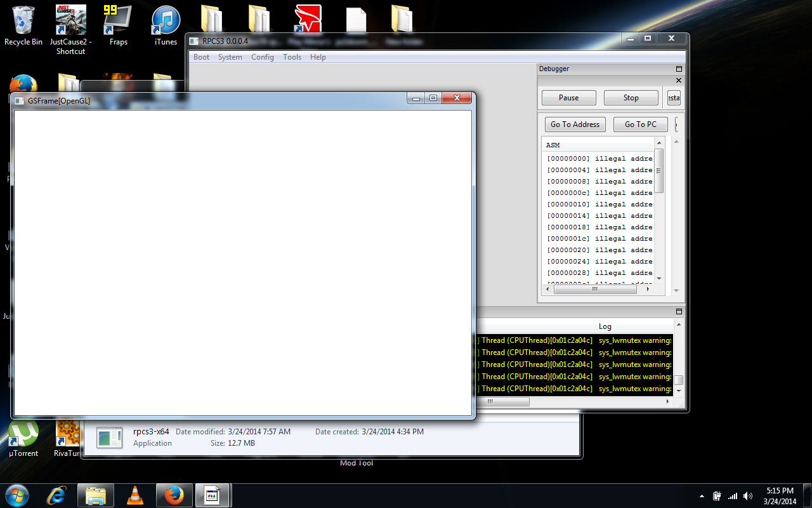
Task: Click the Go To PC button
Action: click(640, 124)
